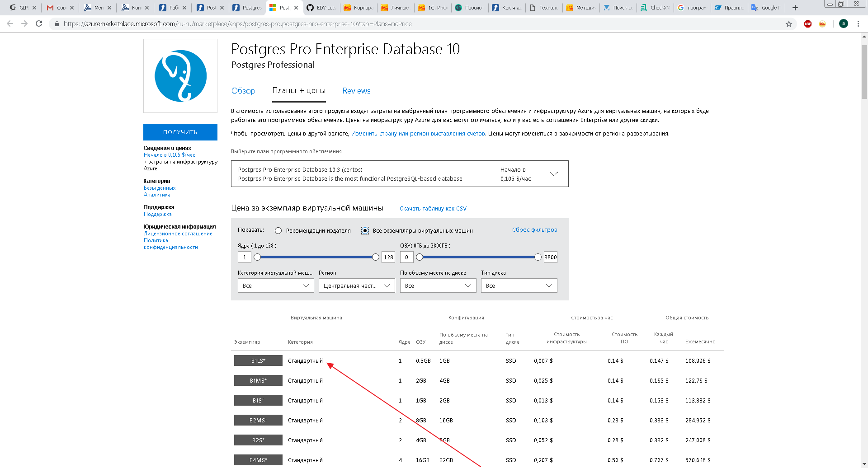Click the maximum RAM input showing 3800
868x468 pixels.
pos(551,257)
